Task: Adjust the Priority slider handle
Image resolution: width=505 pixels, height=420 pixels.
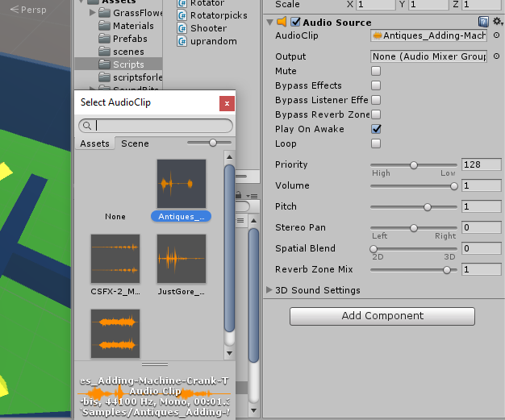Action: click(x=414, y=165)
